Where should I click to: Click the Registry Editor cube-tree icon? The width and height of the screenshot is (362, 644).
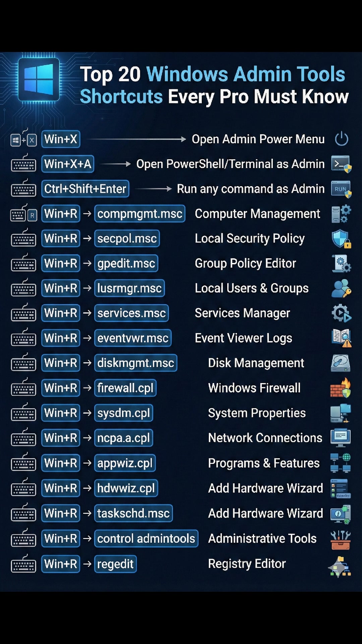pos(340,567)
